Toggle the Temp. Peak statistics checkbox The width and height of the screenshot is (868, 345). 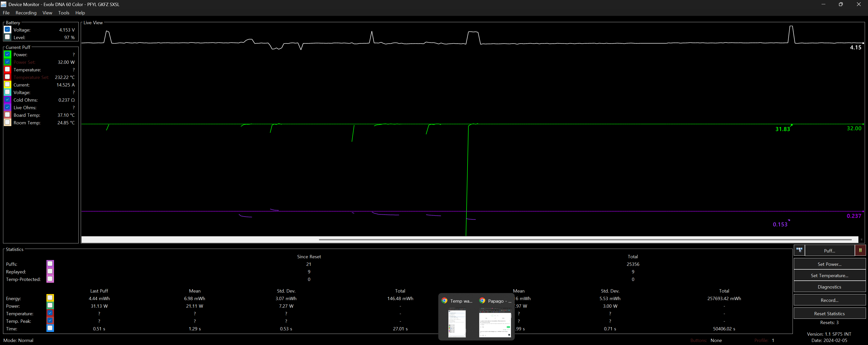click(x=50, y=321)
